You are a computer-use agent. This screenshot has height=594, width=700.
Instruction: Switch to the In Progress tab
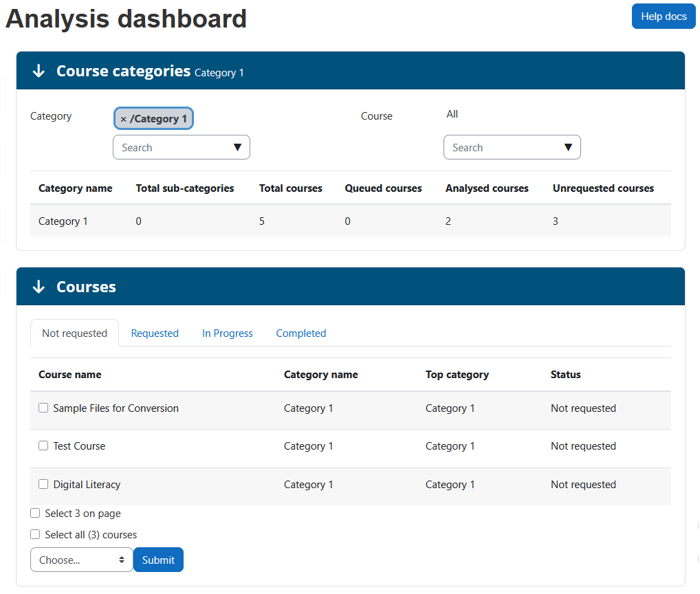pyautogui.click(x=227, y=333)
